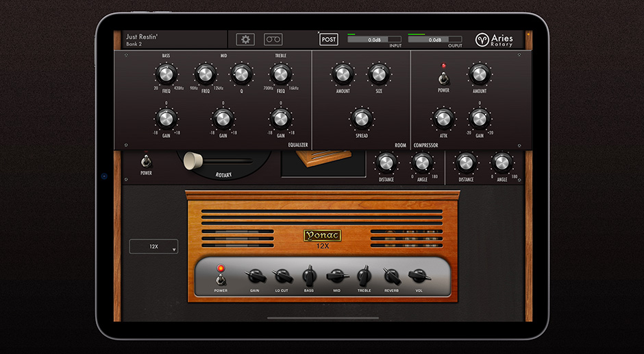
Task: Click the Yonac 12X amp badge
Action: coord(322,237)
